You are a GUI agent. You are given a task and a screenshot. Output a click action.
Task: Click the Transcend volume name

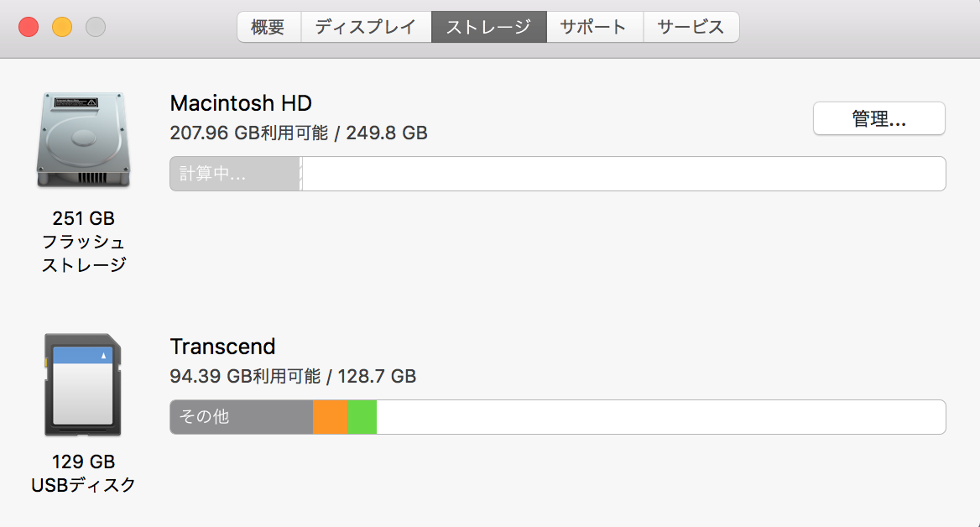click(222, 347)
